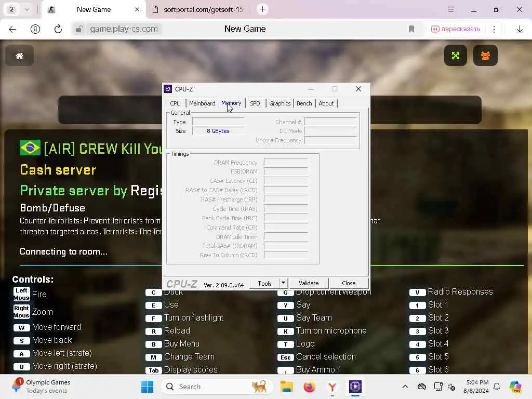Click the 'Connecting to room...' text
Screen dimensions: 532x399
[x=64, y=251]
